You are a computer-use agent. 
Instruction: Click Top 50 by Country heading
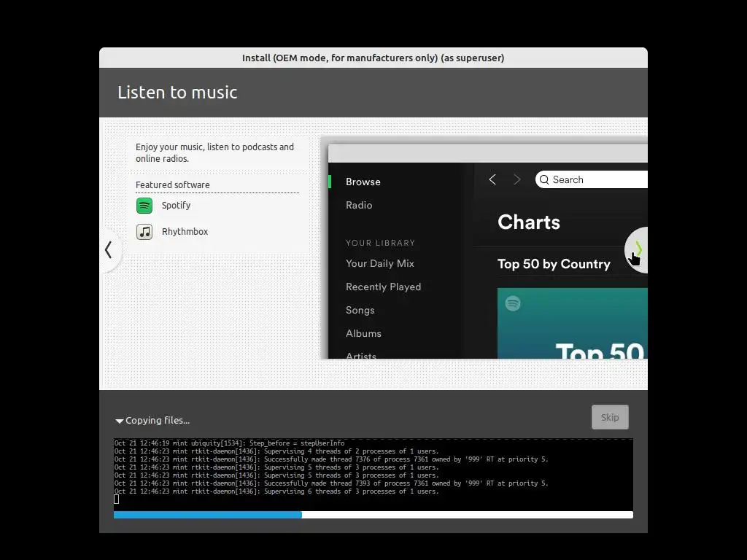tap(554, 264)
